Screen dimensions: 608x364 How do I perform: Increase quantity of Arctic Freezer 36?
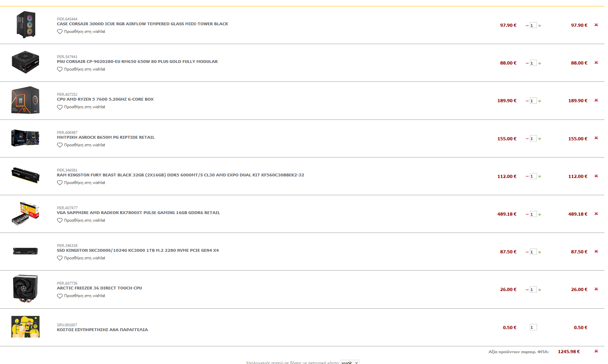539,290
